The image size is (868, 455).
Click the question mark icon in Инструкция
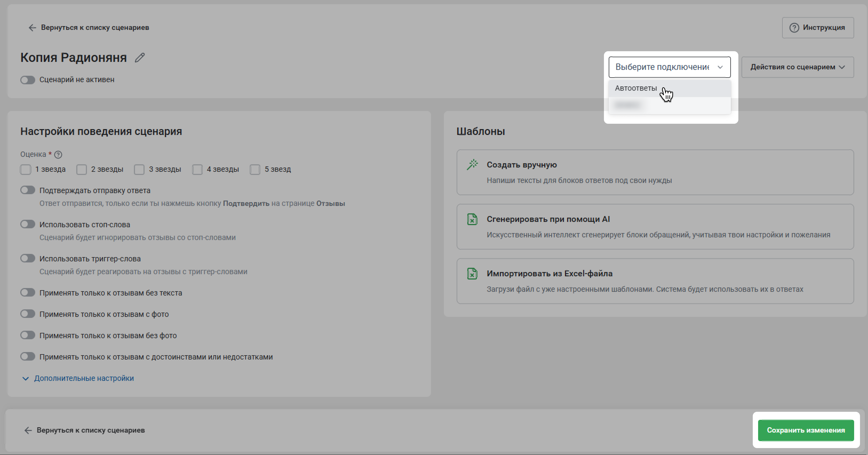(794, 28)
